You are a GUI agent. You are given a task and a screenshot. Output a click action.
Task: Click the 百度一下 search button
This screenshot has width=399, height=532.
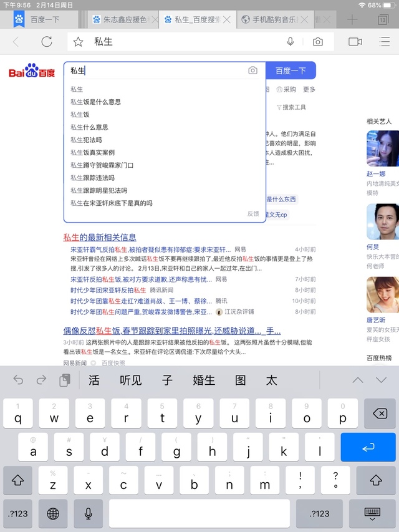pos(291,70)
